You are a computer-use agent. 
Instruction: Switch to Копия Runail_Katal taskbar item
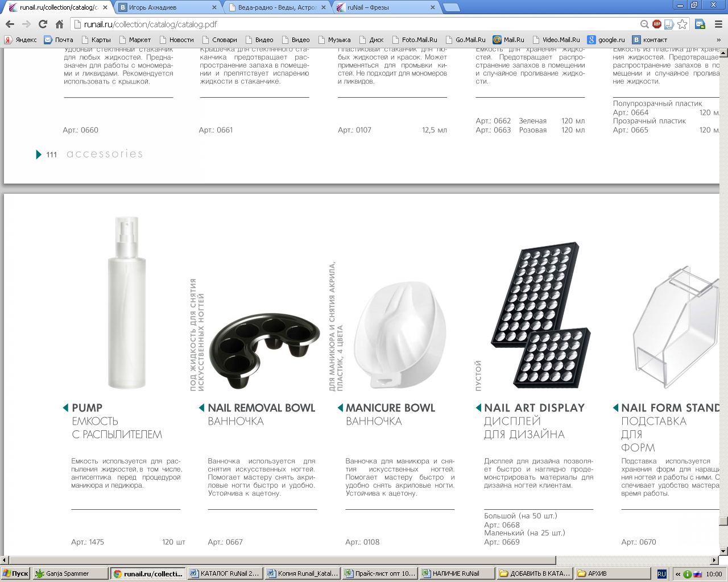pyautogui.click(x=302, y=573)
